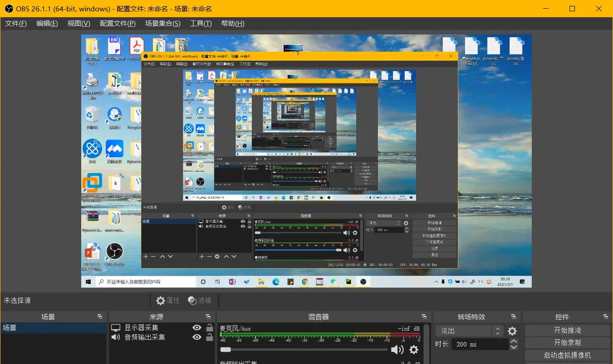This screenshot has width=613, height=364.
Task: Open the 文件(F) menu
Action: [16, 23]
